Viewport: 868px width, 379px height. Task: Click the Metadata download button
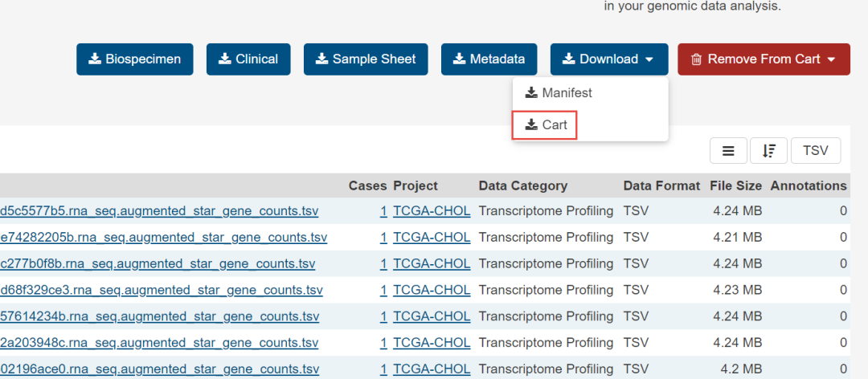point(489,59)
